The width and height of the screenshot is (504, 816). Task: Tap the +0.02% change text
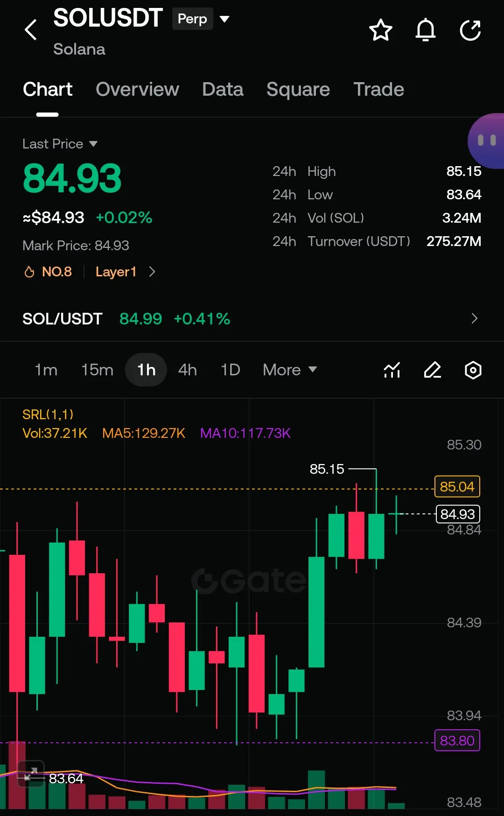pos(124,218)
